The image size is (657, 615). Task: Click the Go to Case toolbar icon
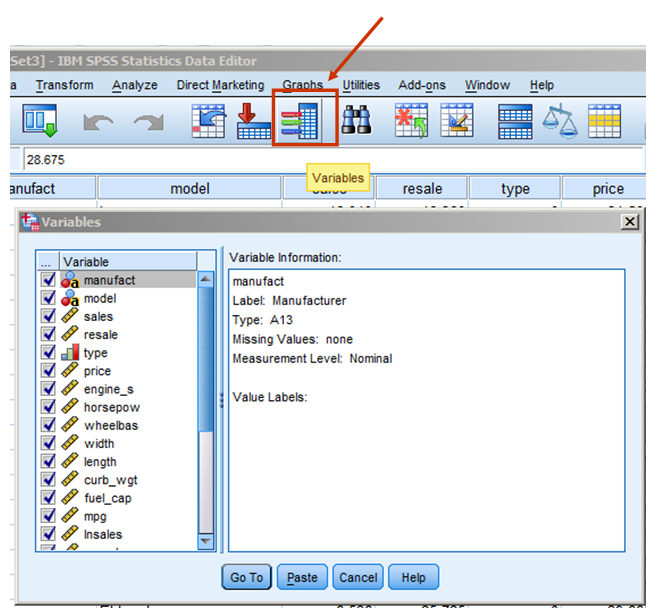coord(209,121)
